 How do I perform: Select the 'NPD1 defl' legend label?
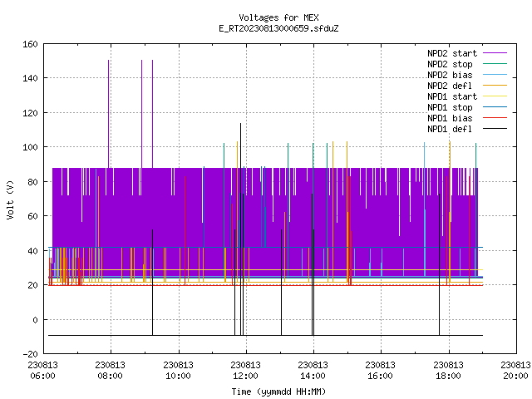[x=450, y=129]
